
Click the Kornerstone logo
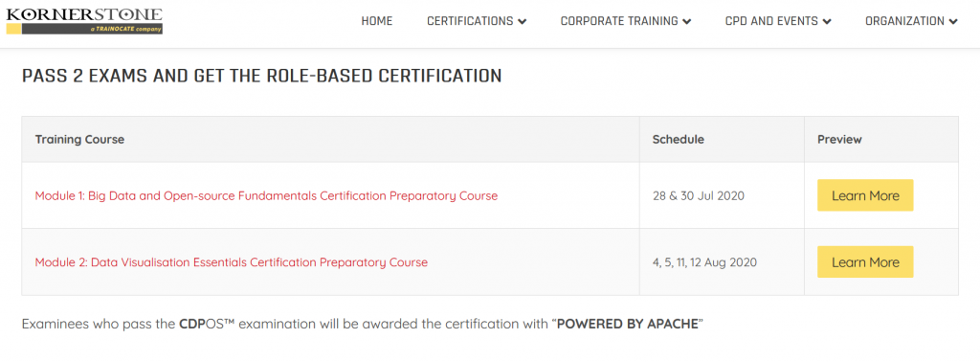click(x=84, y=21)
